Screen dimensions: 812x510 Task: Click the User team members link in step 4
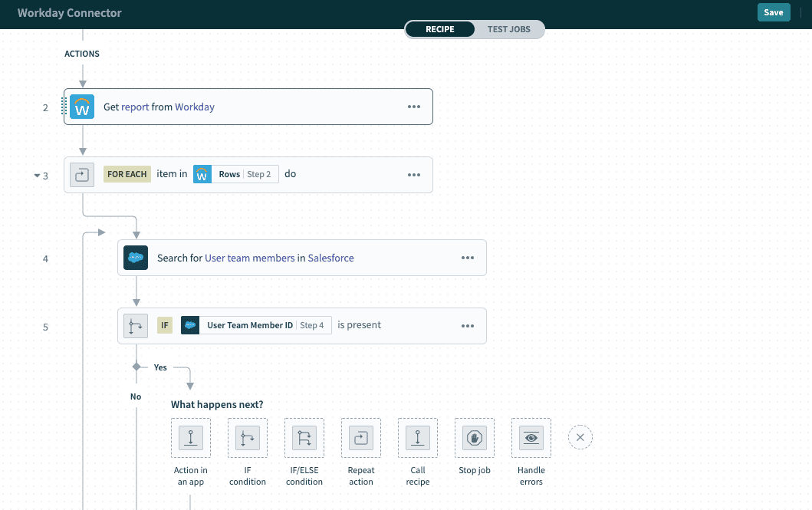point(249,258)
